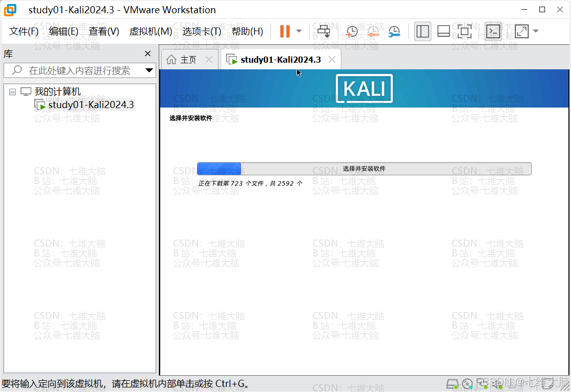Image resolution: width=571 pixels, height=392 pixels.
Task: Click the downloading file 723 status text
Action: (x=250, y=184)
